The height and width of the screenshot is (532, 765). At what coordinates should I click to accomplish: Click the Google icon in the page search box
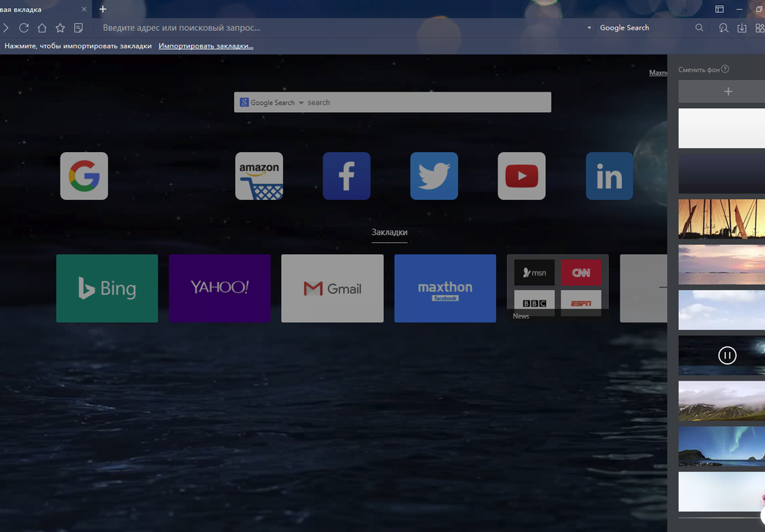click(245, 102)
